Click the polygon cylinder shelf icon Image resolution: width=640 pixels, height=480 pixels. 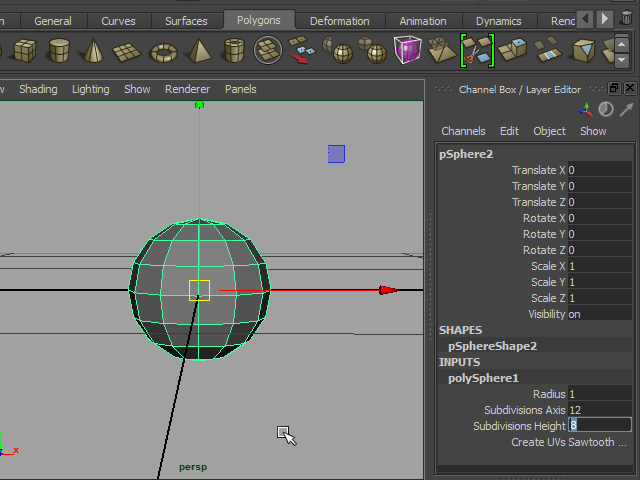coord(59,51)
